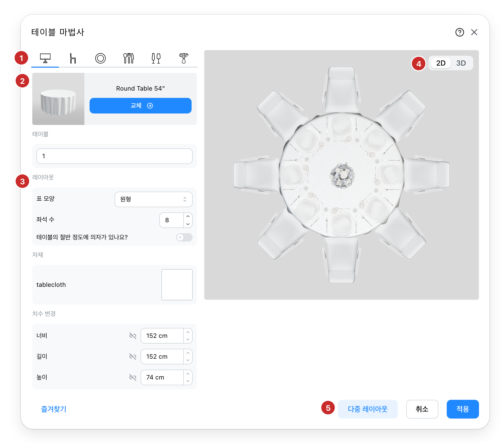Viewport: 504px width, 443px height.
Task: Decrease 높이 with down arrow
Action: [188, 381]
